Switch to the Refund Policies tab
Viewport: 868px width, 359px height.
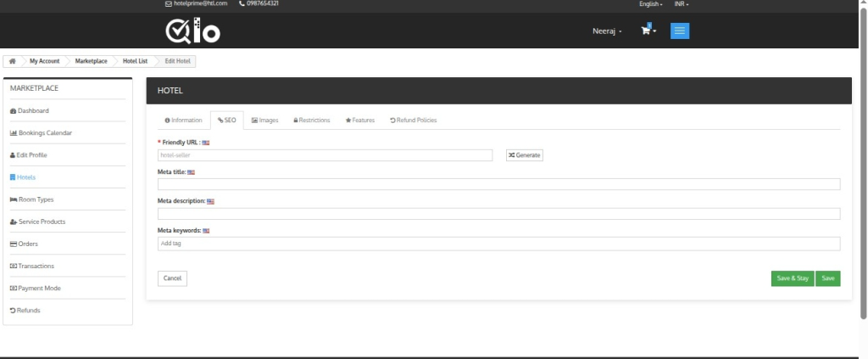[x=413, y=121]
